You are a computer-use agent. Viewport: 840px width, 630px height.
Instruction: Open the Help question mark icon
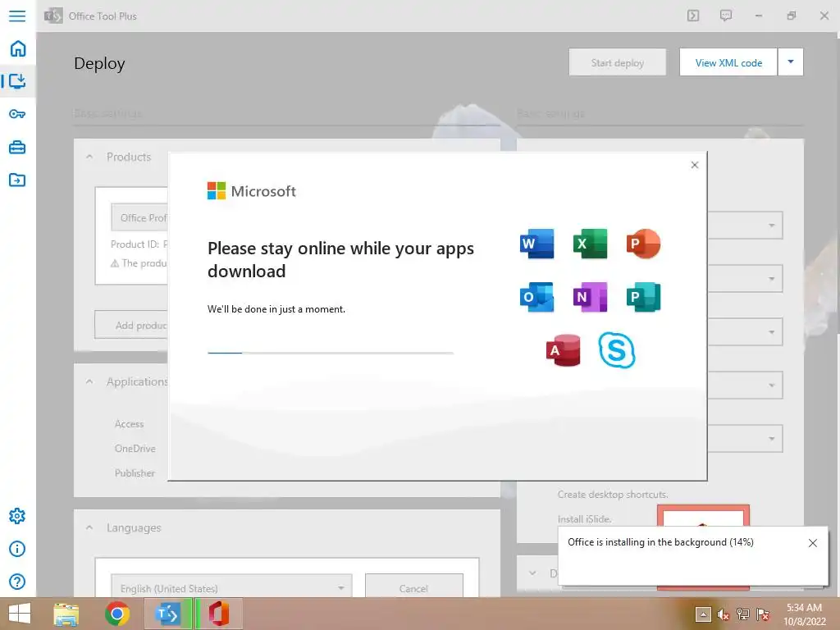17,582
